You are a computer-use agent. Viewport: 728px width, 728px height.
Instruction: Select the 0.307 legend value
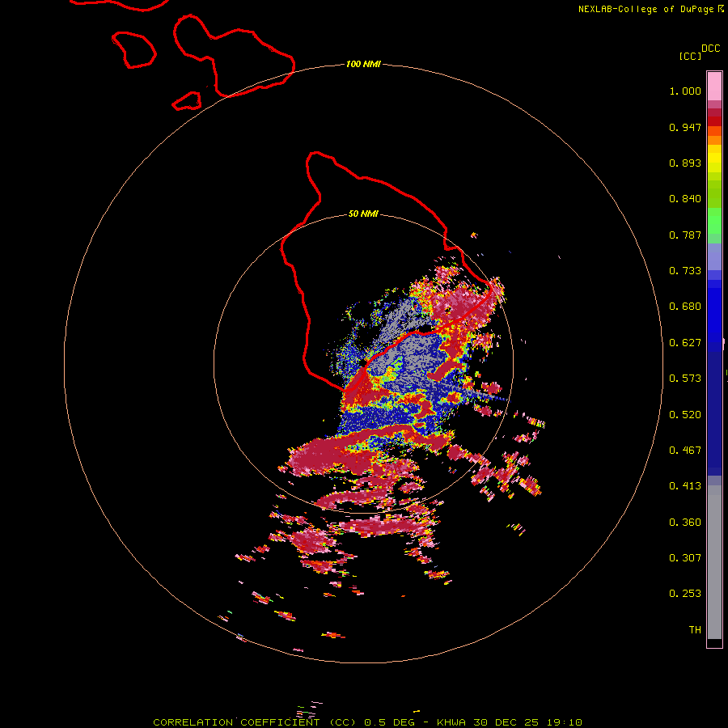685,558
